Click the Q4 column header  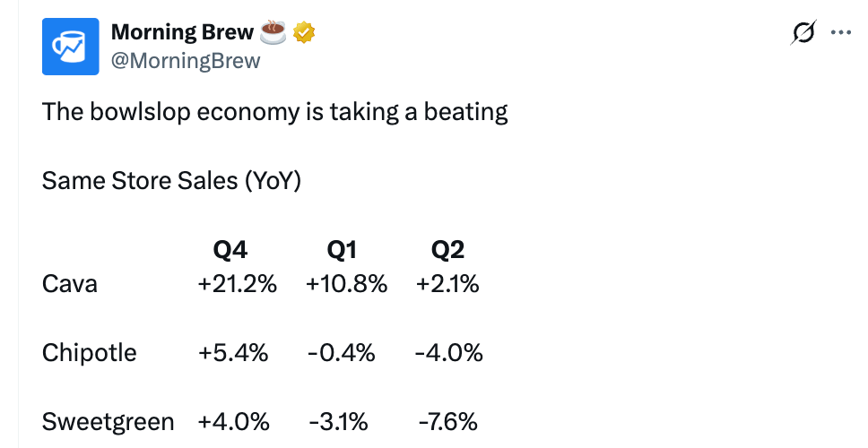[x=230, y=250]
